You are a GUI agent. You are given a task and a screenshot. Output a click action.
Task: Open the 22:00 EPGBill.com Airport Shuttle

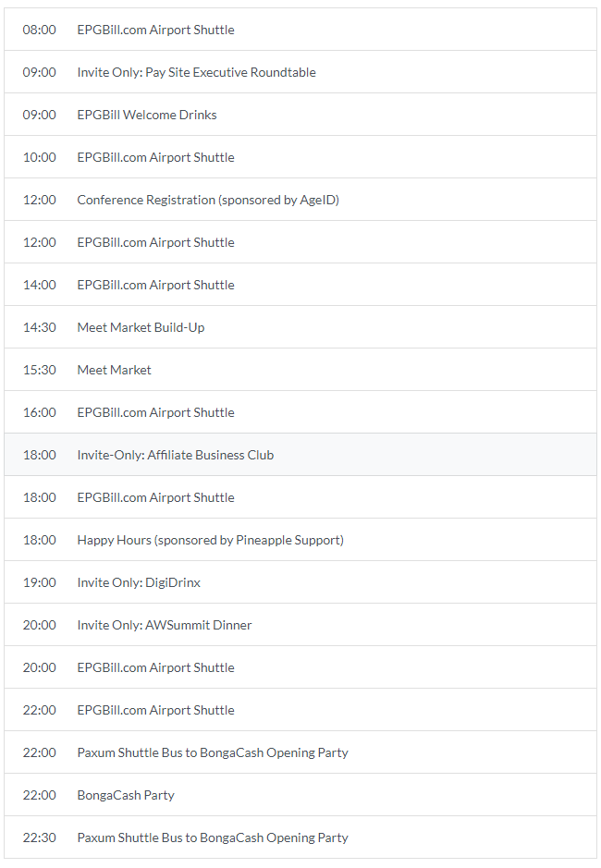click(x=155, y=710)
